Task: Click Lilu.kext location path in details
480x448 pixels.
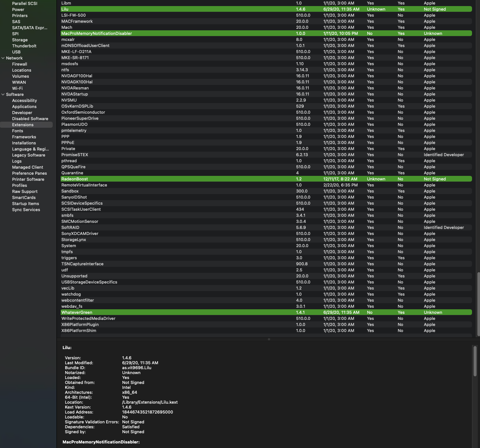Action: pos(150,402)
